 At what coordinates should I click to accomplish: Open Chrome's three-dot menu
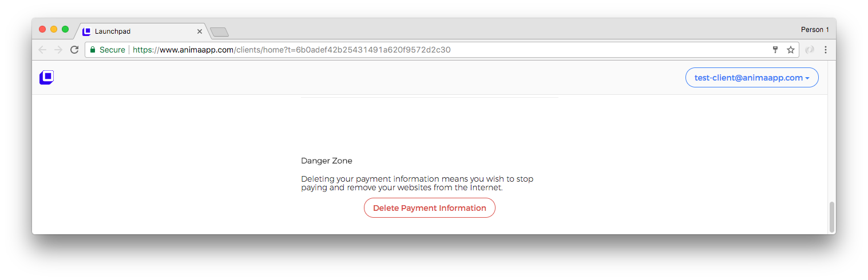click(826, 50)
